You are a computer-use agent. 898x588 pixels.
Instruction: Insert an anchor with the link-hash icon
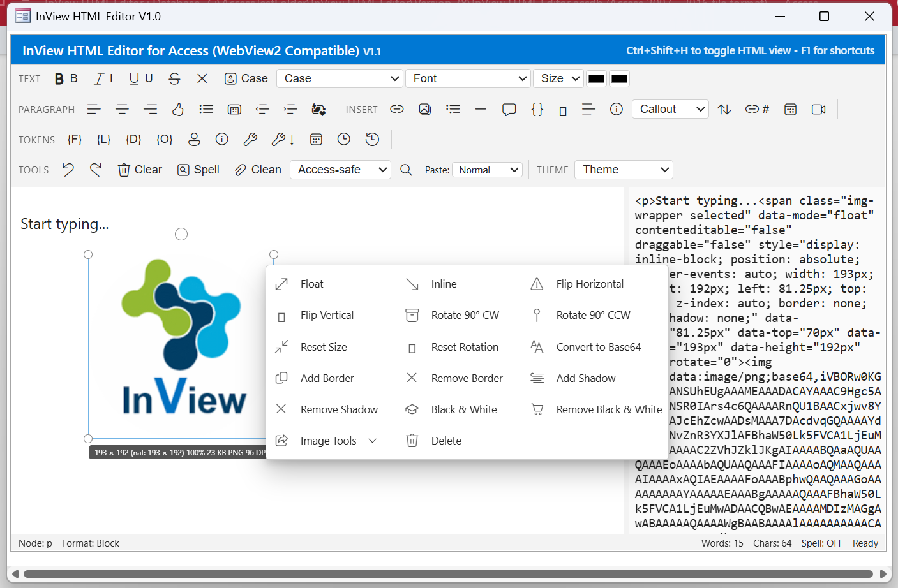757,109
